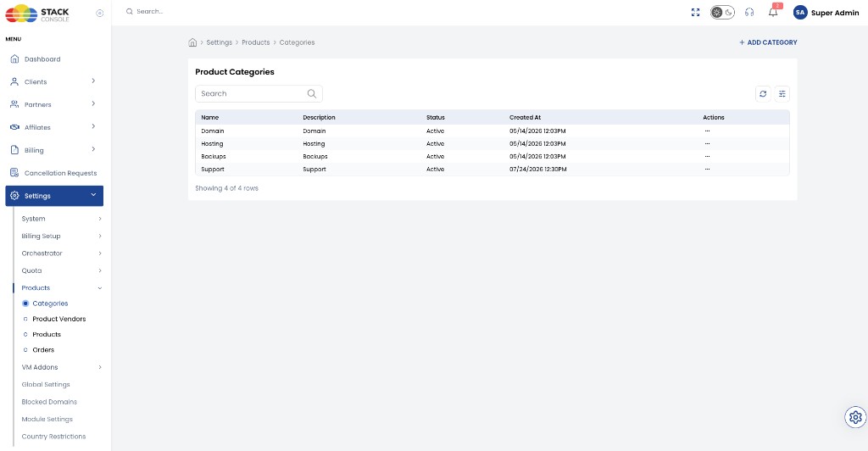Screen dimensions: 868x451
Task: Expand the Quota submenu
Action: tap(61, 270)
